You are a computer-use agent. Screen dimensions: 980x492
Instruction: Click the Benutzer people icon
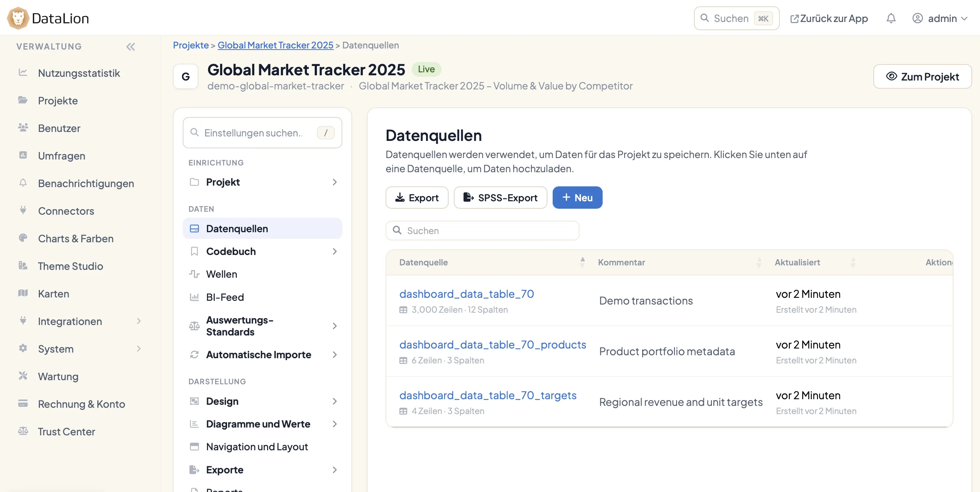pyautogui.click(x=23, y=127)
